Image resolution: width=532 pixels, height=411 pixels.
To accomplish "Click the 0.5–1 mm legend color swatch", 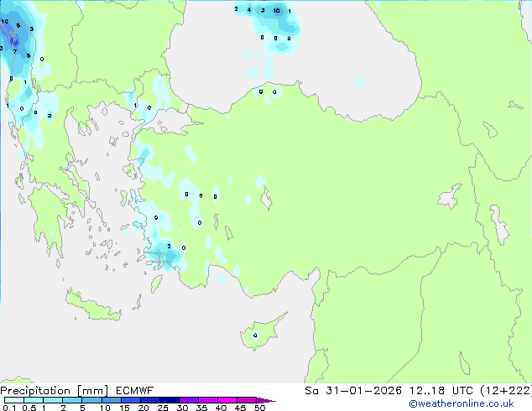I will pos(34,400).
